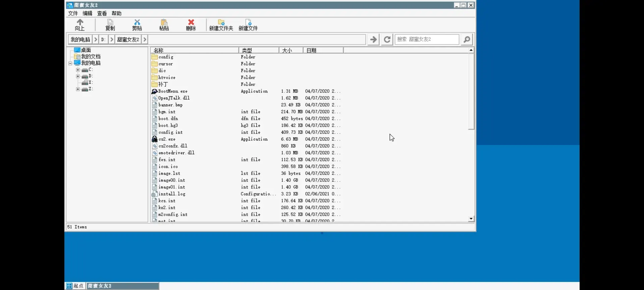The image size is (644, 290).
Task: Click the go arrow next to address bar
Action: 373,39
